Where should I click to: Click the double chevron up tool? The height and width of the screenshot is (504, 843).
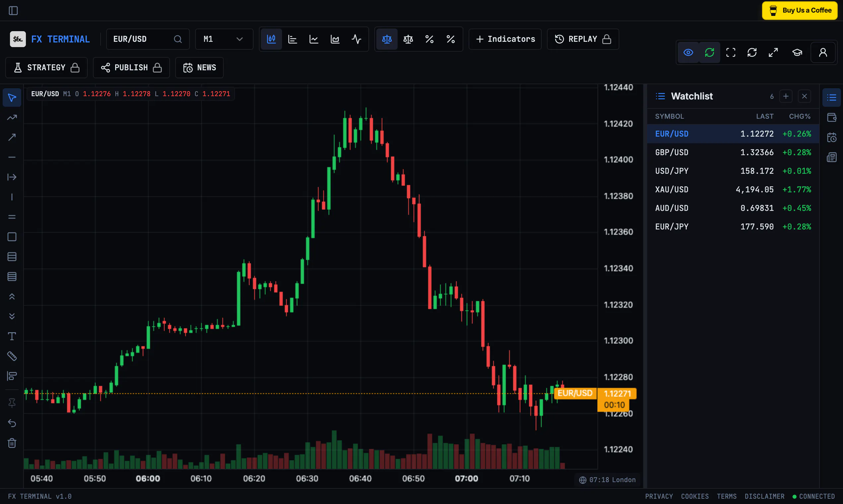pyautogui.click(x=12, y=296)
